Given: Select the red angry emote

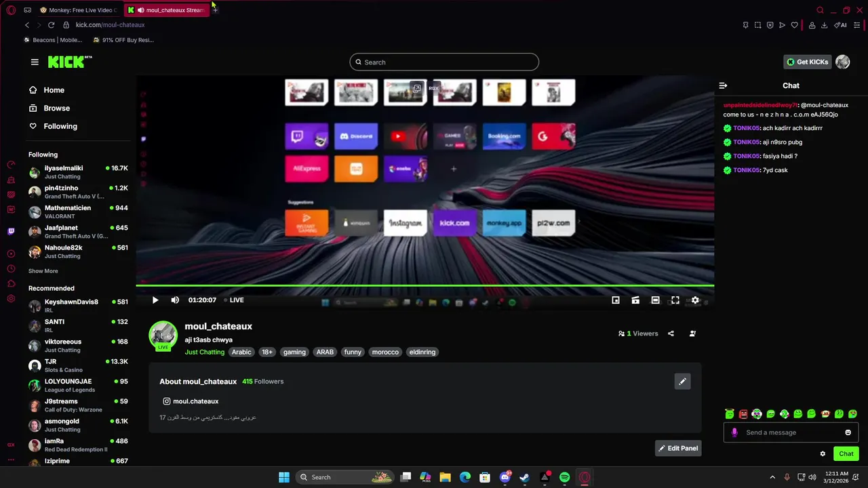Looking at the screenshot, I should pyautogui.click(x=743, y=413).
